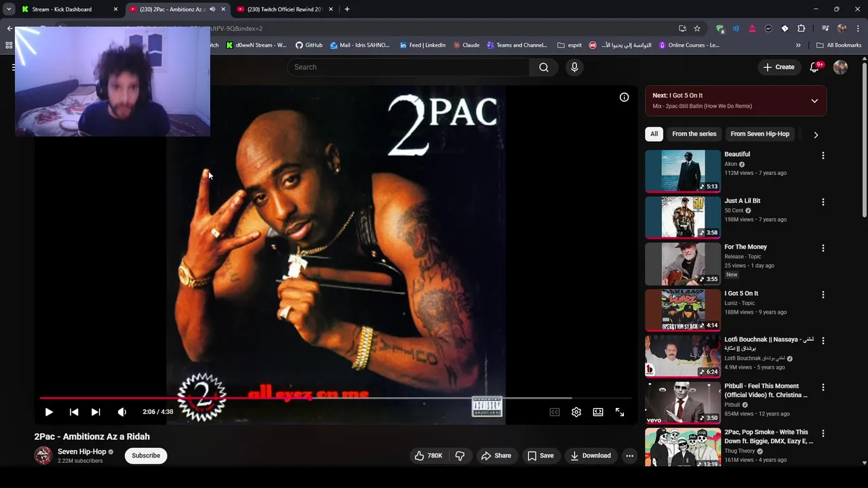This screenshot has height=488, width=868.
Task: Open options menu for Beautiful video
Action: (823, 156)
